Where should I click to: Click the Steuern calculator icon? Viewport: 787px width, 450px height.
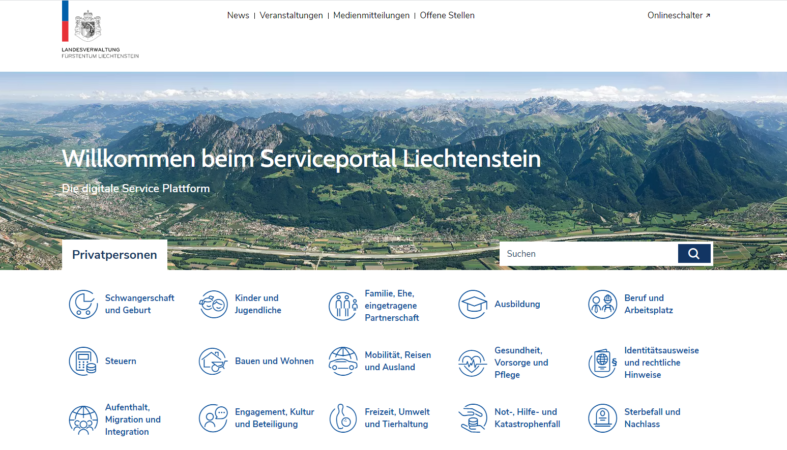point(82,361)
